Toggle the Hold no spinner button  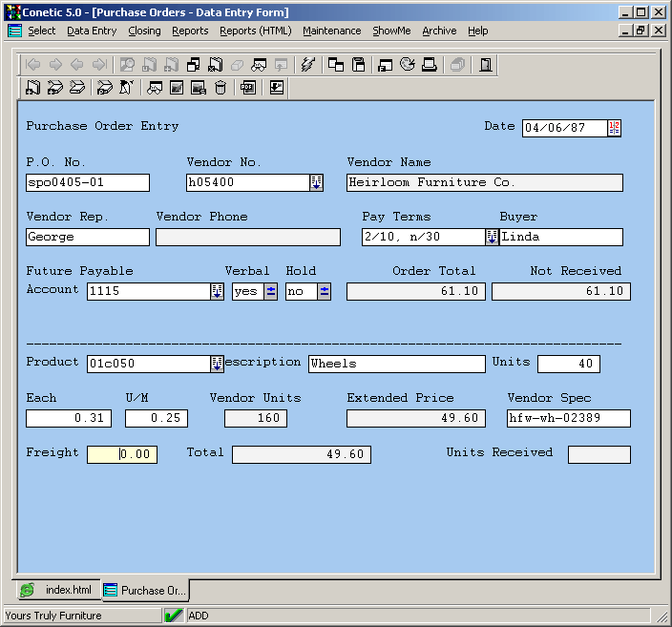click(x=325, y=292)
